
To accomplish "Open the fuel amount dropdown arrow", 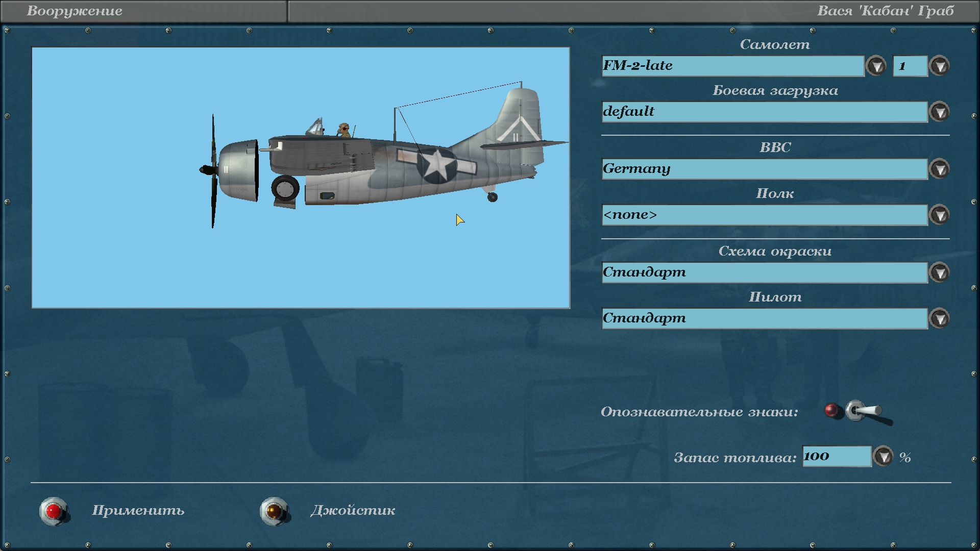I will (x=883, y=457).
